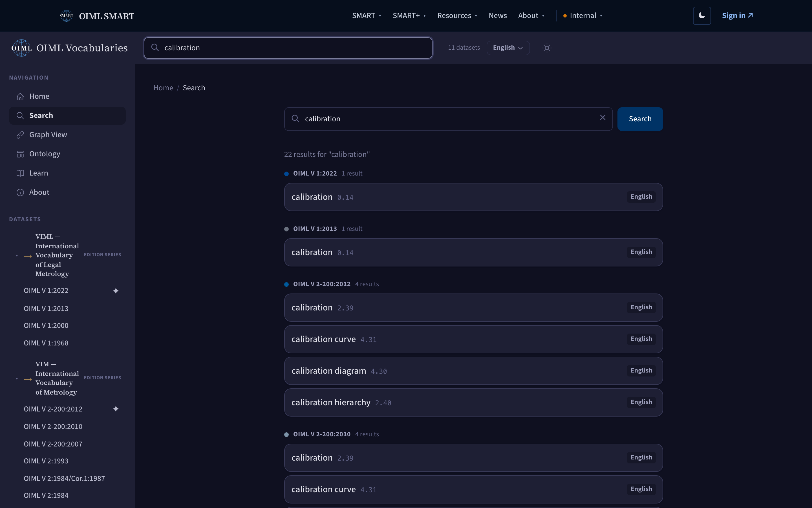Open Learn from the sidebar
This screenshot has height=508, width=812.
(67, 173)
